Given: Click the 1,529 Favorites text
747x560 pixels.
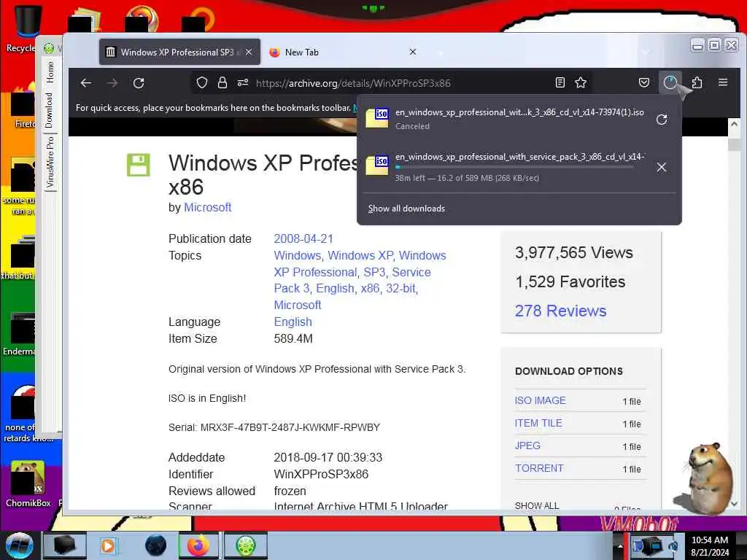Looking at the screenshot, I should coord(570,281).
